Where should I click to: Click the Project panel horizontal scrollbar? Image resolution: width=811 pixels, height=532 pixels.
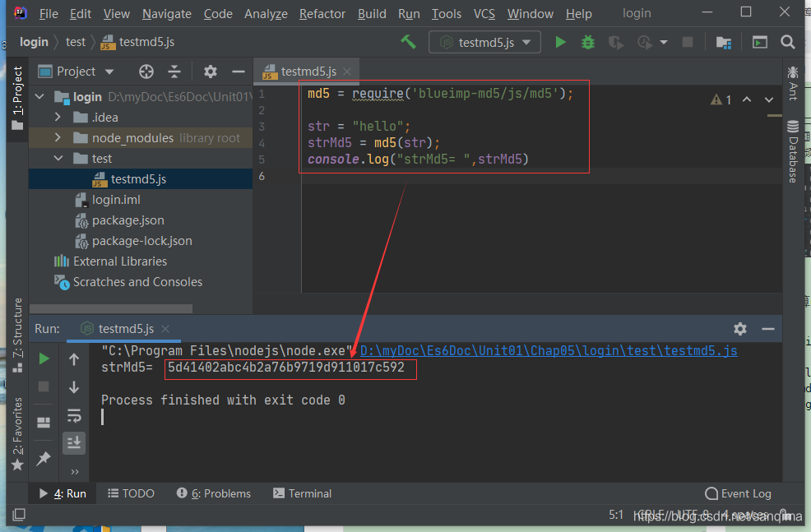coord(111,308)
